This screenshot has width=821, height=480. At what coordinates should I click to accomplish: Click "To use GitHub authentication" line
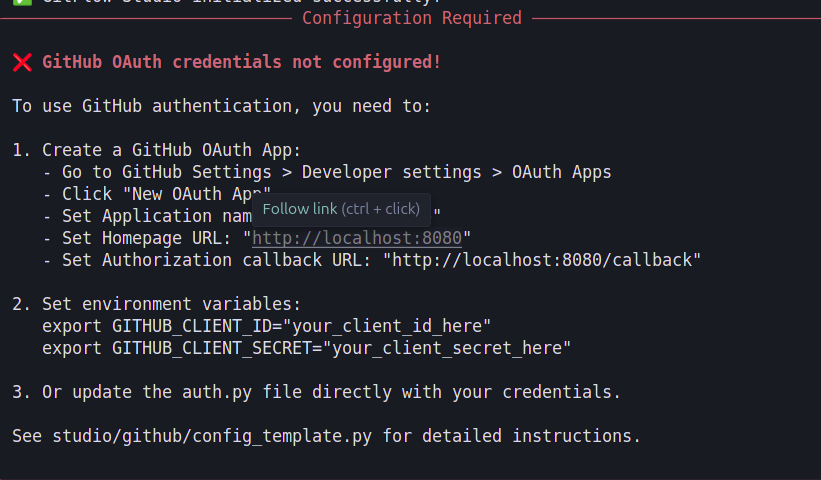(221, 106)
